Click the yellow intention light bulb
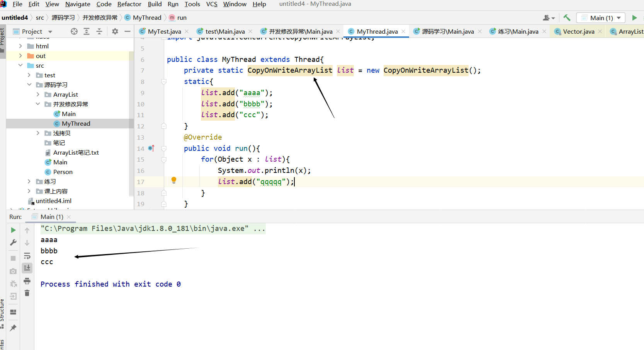The image size is (644, 350). click(x=174, y=180)
